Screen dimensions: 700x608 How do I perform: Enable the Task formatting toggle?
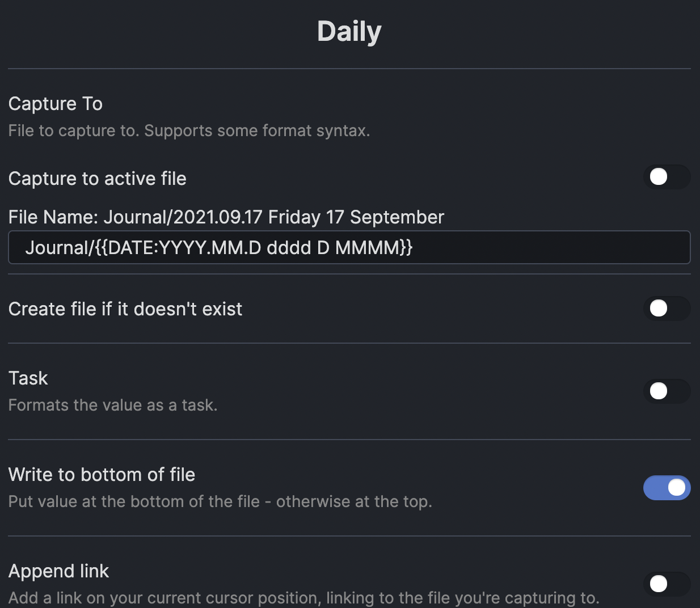(667, 391)
